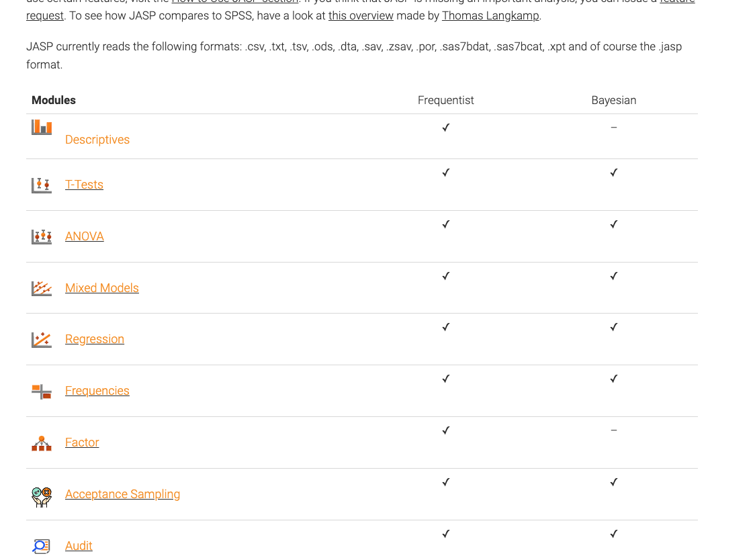The width and height of the screenshot is (753, 560).
Task: Click the Audit magnifier icon
Action: pyautogui.click(x=42, y=546)
